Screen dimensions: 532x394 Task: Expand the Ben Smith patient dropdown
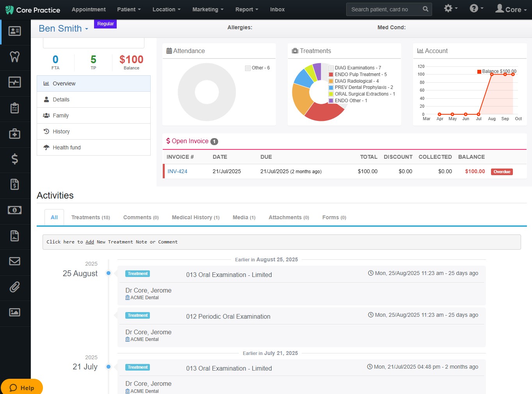coord(63,28)
